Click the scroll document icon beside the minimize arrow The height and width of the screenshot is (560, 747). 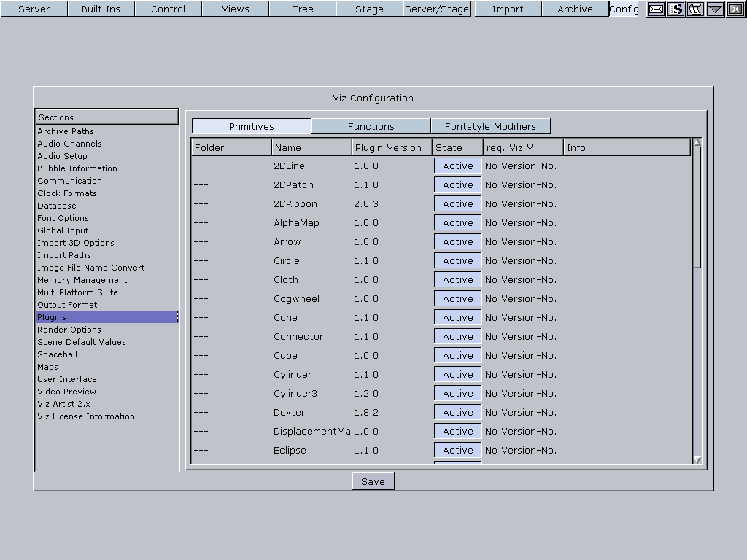pos(694,9)
